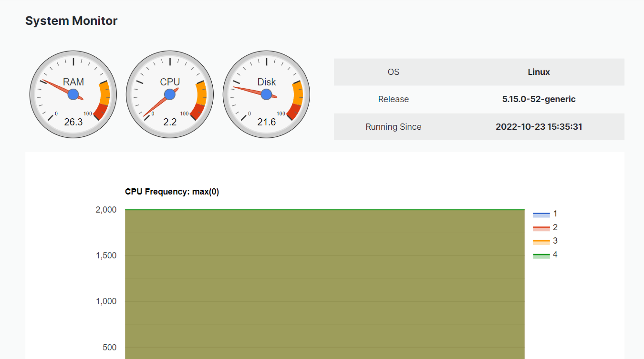Click the OS label cell
The image size is (644, 359).
click(x=393, y=72)
